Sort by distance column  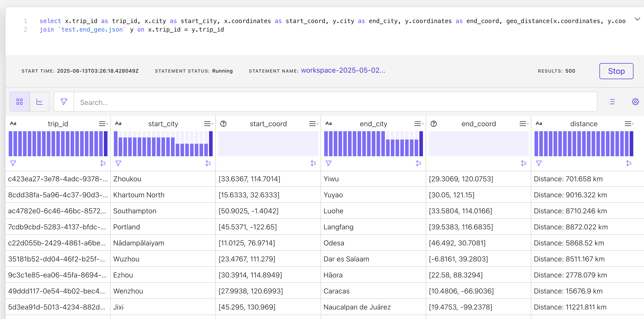629,163
